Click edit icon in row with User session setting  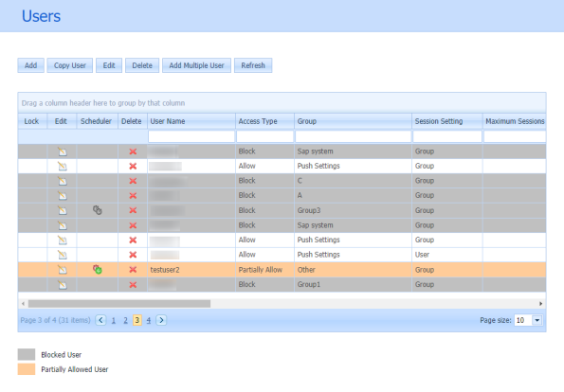[x=63, y=255]
